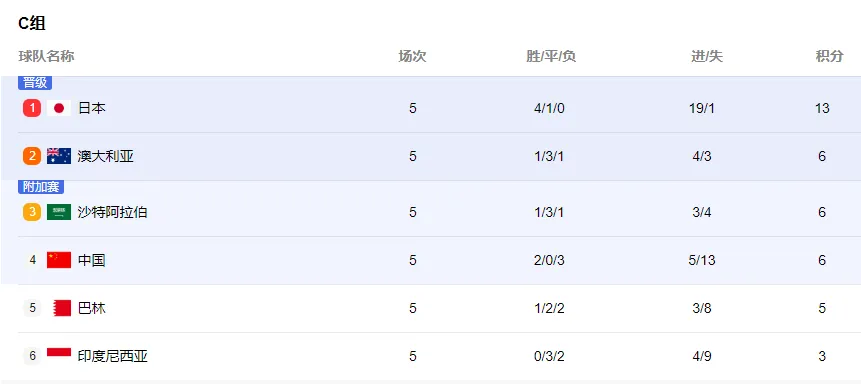Open the 澳大利亚 team name link
The image size is (861, 384).
pos(105,157)
